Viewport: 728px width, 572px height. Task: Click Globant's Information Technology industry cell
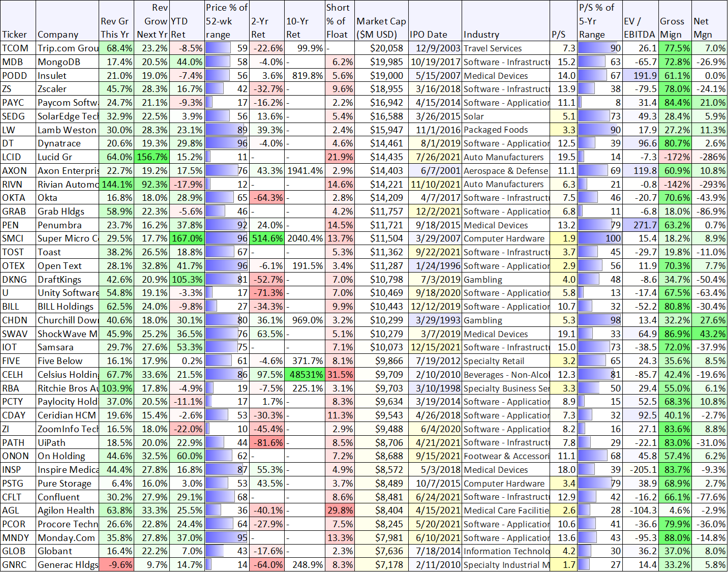point(506,551)
